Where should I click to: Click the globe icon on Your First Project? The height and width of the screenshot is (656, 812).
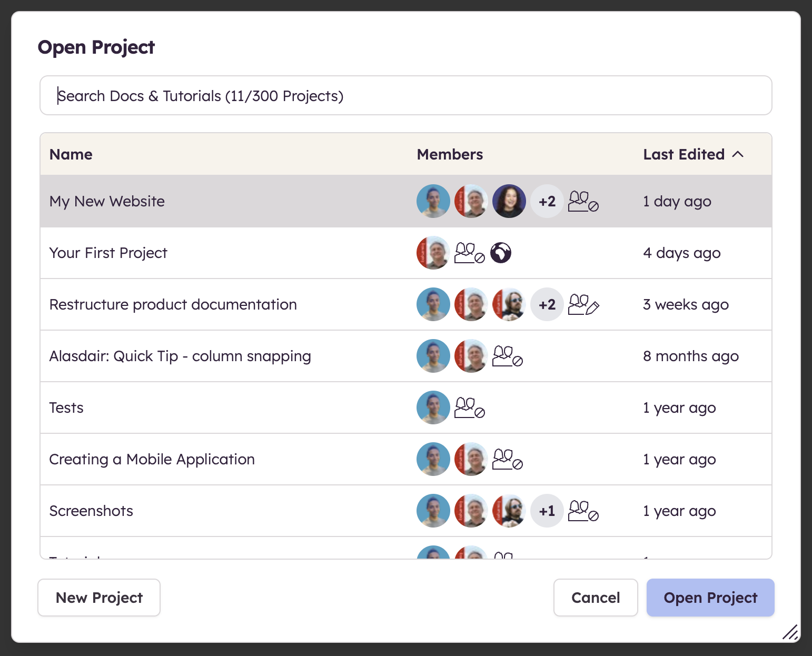coord(501,253)
